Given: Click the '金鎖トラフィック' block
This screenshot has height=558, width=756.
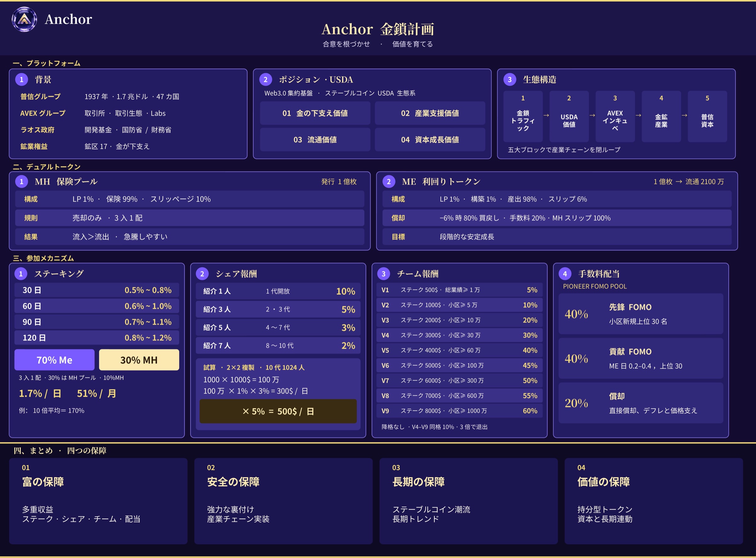Looking at the screenshot, I should [x=523, y=117].
